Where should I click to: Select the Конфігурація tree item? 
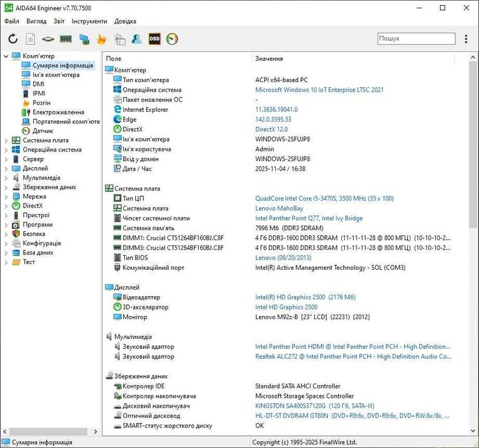click(42, 243)
